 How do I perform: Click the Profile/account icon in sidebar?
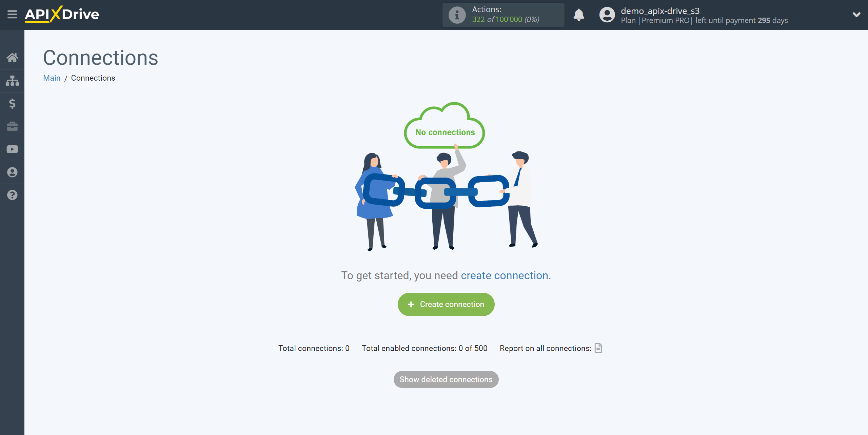point(12,172)
